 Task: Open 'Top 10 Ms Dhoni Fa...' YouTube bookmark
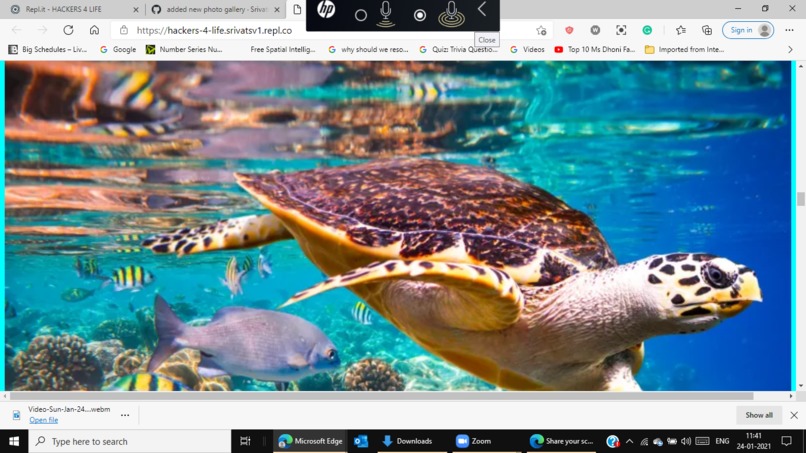pos(595,49)
